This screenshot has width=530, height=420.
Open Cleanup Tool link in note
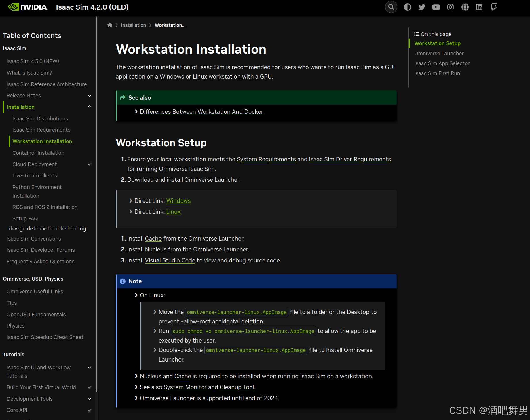pyautogui.click(x=237, y=387)
